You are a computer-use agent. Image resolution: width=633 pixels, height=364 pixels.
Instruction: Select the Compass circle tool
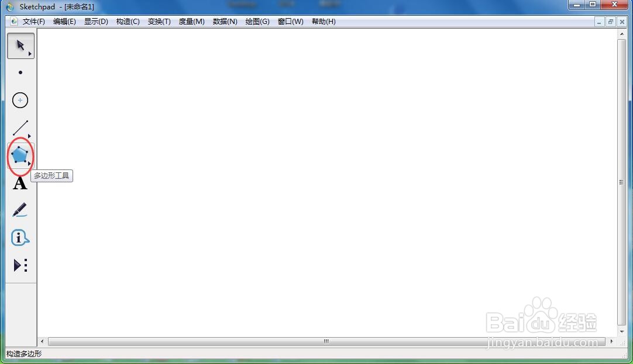(20, 100)
